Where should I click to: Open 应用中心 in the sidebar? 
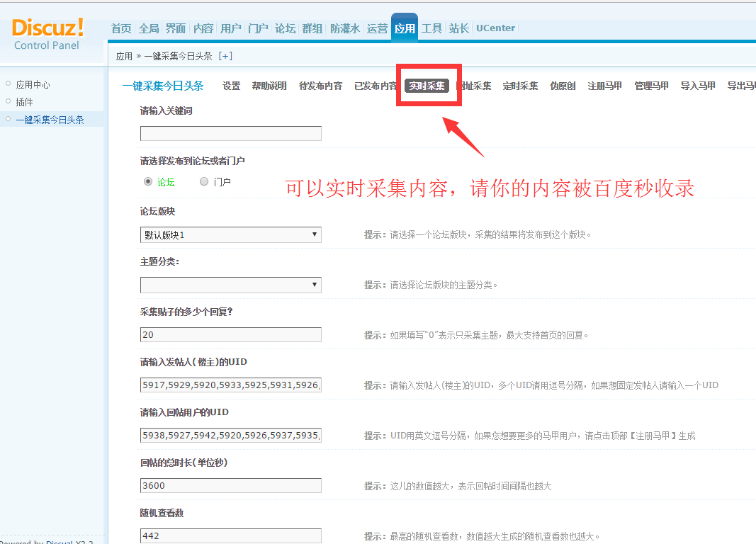point(33,84)
